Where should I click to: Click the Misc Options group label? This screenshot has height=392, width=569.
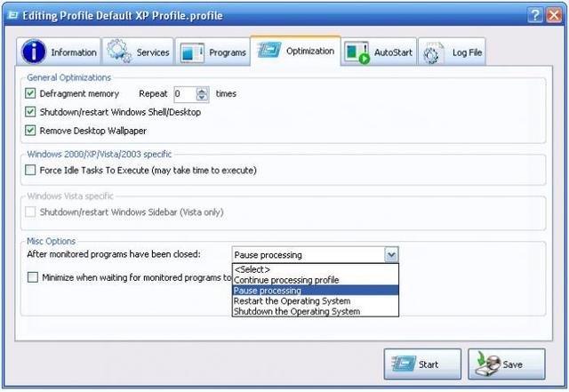coord(52,241)
